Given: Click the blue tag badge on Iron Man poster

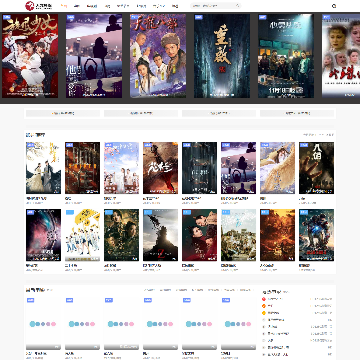Looking at the screenshot, I should coord(303,212).
